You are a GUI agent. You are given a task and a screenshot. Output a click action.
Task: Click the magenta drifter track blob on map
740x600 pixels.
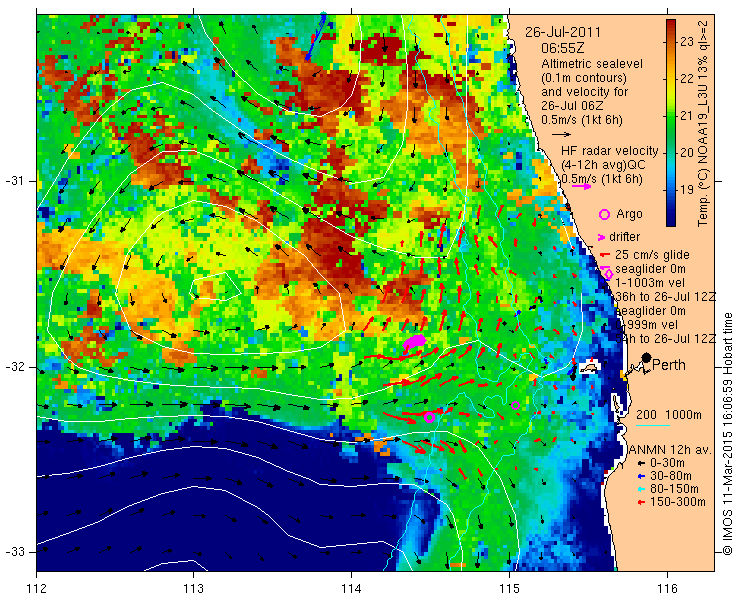414,342
